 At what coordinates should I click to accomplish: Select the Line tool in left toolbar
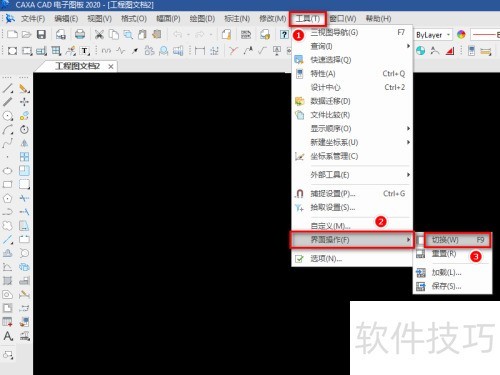8,88
